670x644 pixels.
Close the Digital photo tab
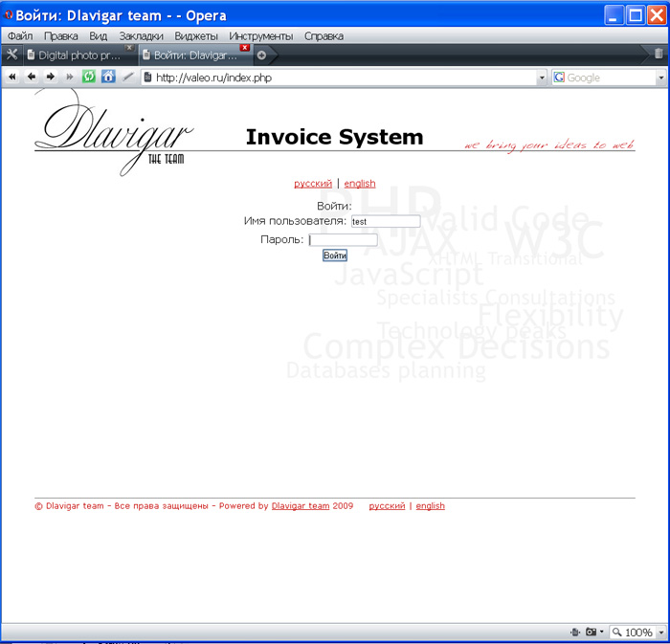tap(129, 48)
